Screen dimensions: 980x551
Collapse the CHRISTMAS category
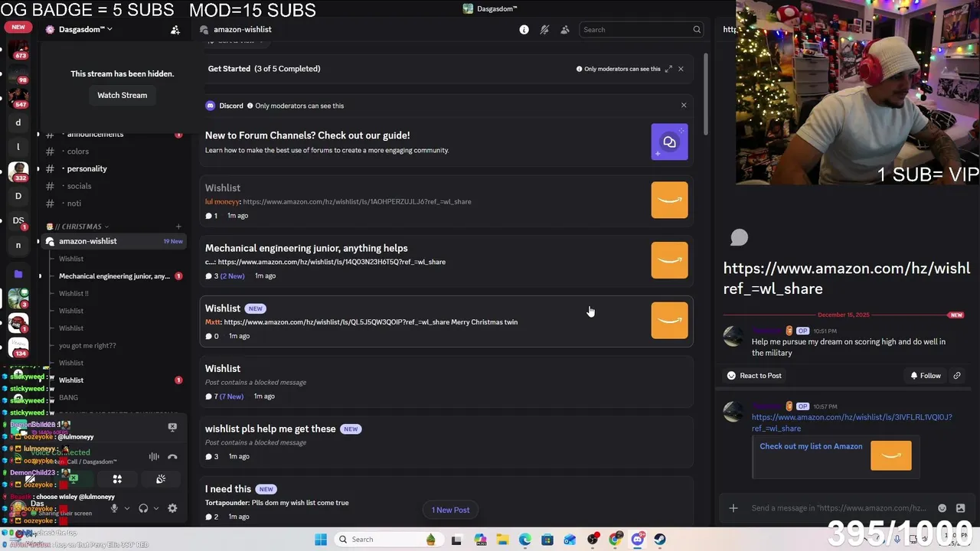point(77,227)
